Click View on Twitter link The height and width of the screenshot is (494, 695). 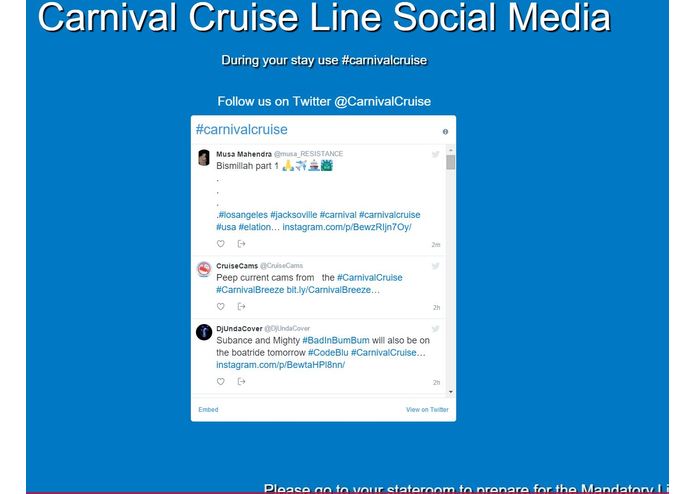coord(427,409)
